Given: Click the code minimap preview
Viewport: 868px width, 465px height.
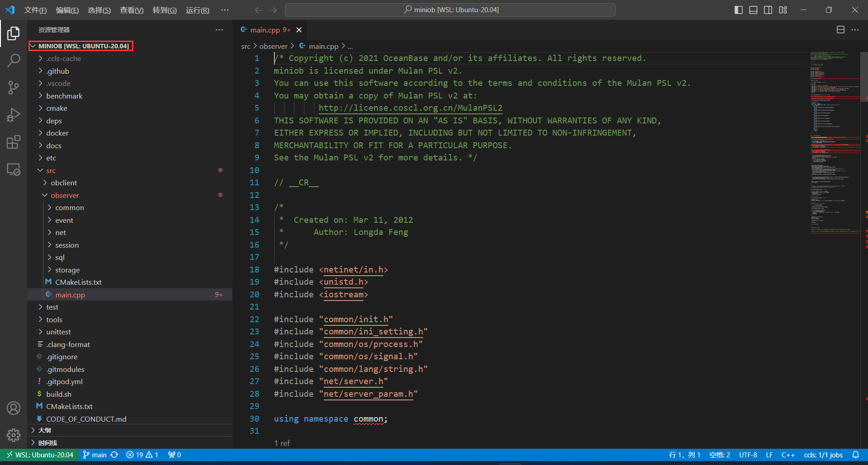Looking at the screenshot, I should point(835,142).
